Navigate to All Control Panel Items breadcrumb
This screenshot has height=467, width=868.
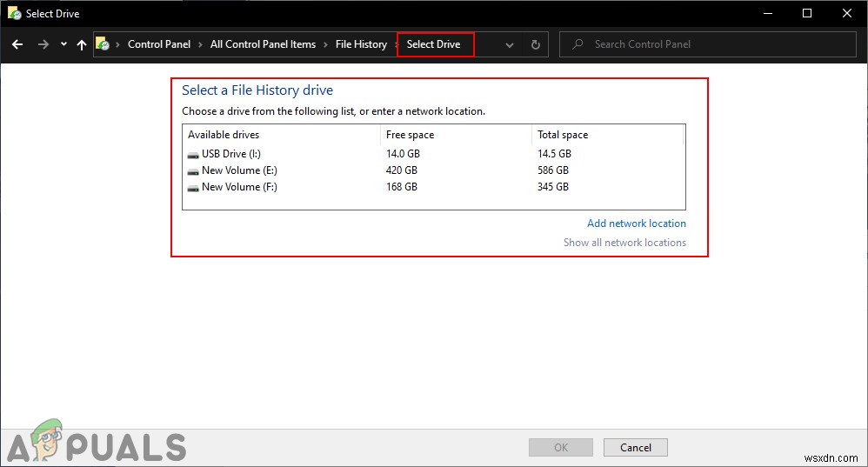click(x=263, y=44)
